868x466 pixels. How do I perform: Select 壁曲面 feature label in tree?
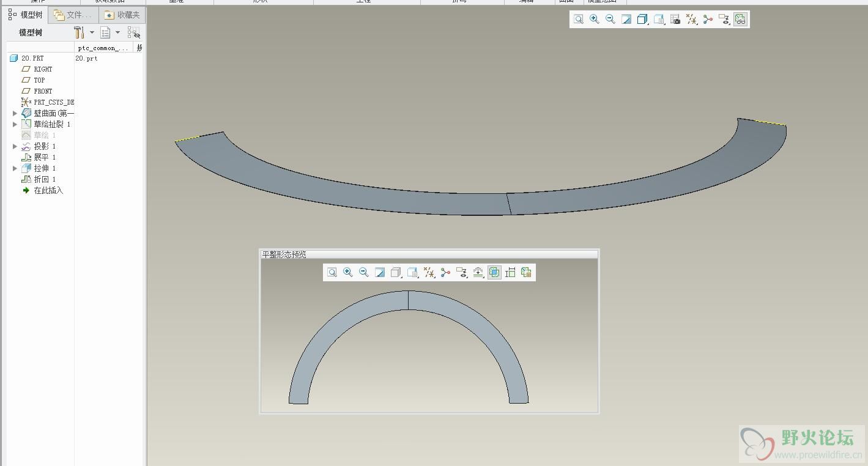pyautogui.click(x=54, y=113)
